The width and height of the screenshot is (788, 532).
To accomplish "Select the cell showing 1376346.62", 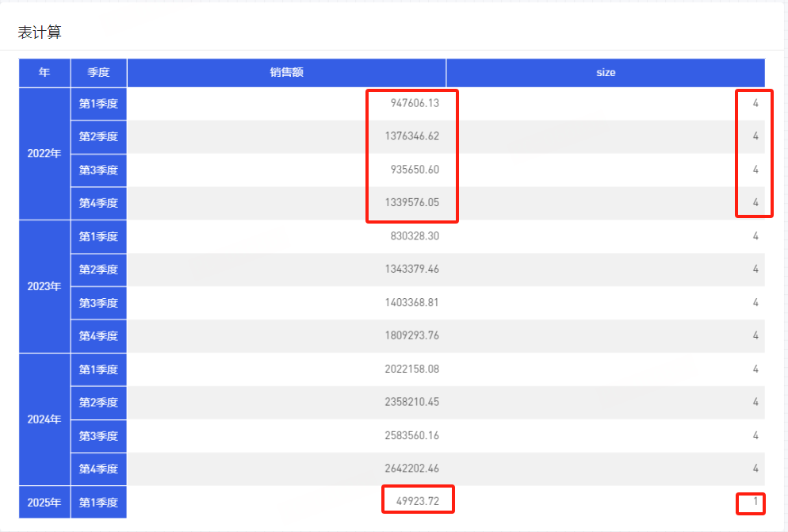I will click(x=411, y=136).
